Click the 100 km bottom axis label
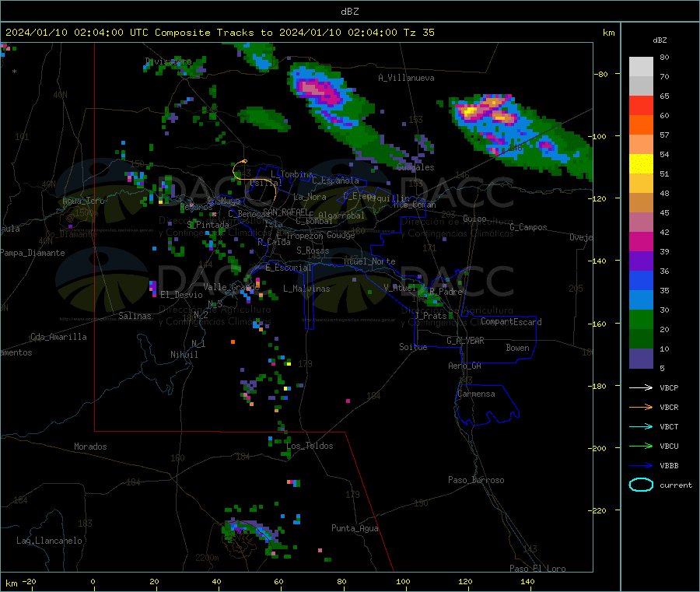Screen dimensions: 700x592 tap(403, 581)
